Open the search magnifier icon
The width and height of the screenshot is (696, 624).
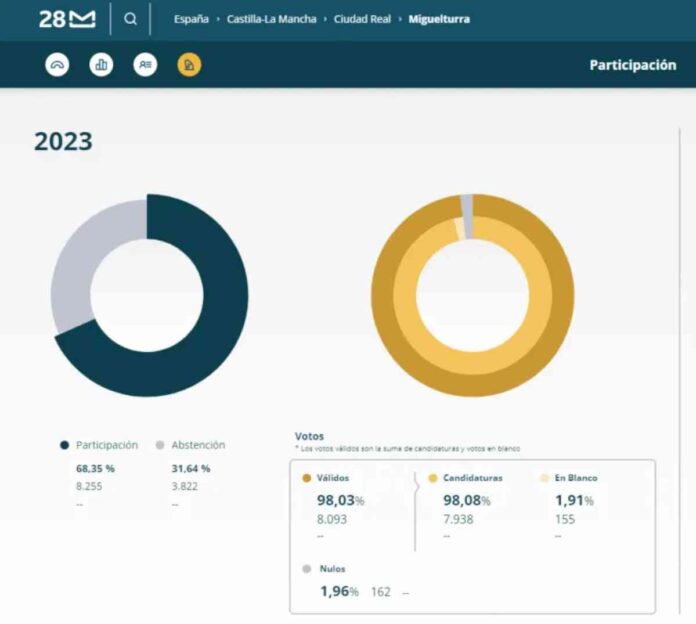pos(130,19)
